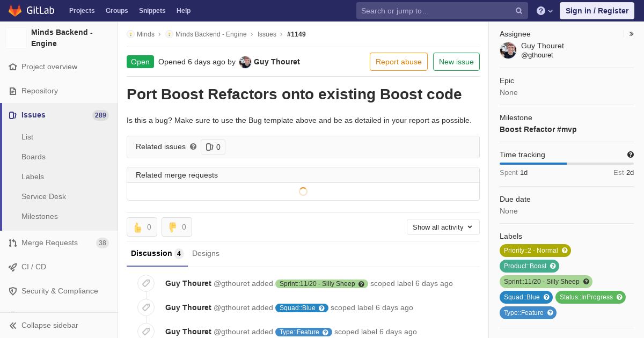Viewport: 644px width, 338px height.
Task: Click help icon on sidebar Sprint label
Action: [586, 282]
